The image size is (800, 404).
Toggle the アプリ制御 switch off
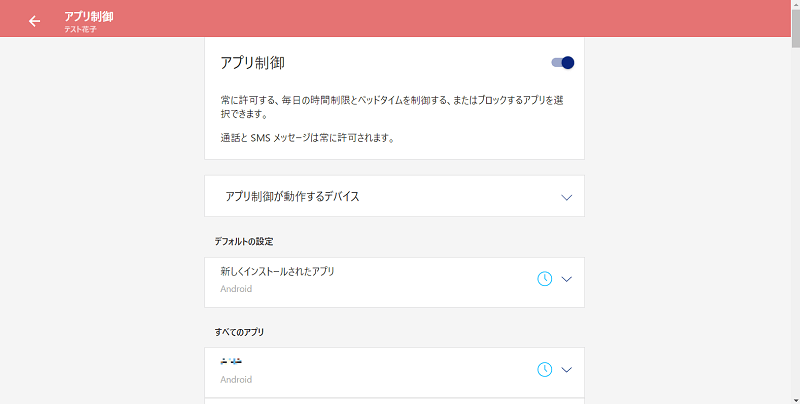pyautogui.click(x=563, y=62)
